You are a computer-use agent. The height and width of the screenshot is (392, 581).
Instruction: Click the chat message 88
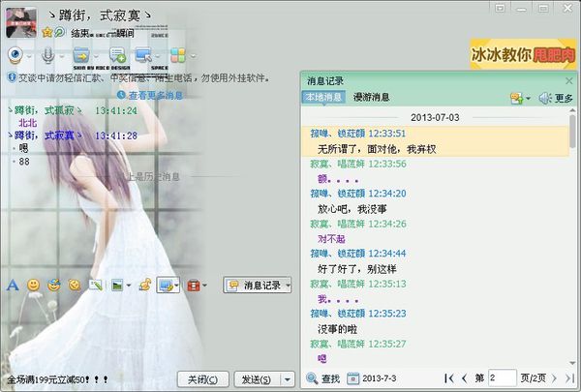coord(24,162)
